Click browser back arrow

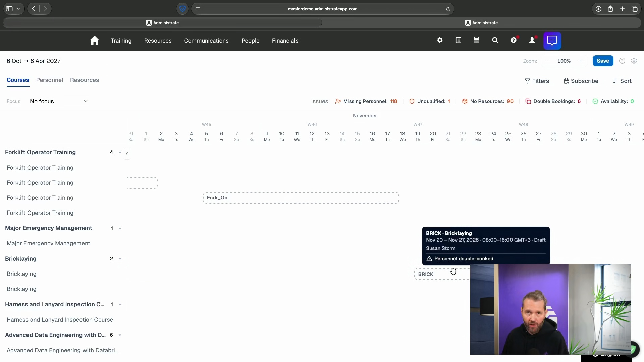click(x=33, y=9)
